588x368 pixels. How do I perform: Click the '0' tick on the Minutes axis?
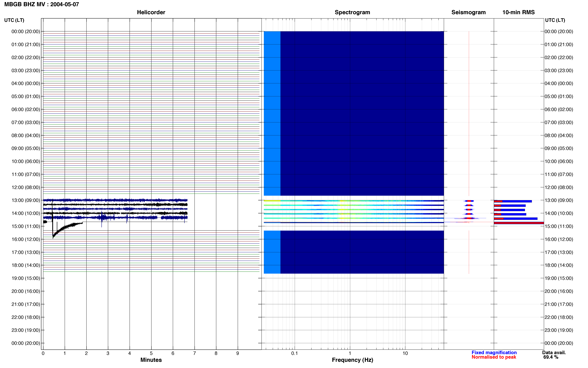click(x=43, y=353)
